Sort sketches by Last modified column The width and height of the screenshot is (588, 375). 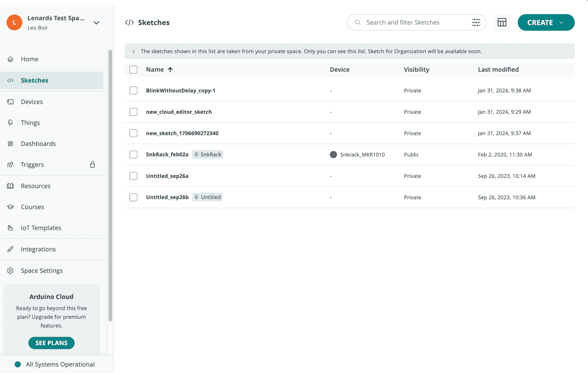[498, 69]
